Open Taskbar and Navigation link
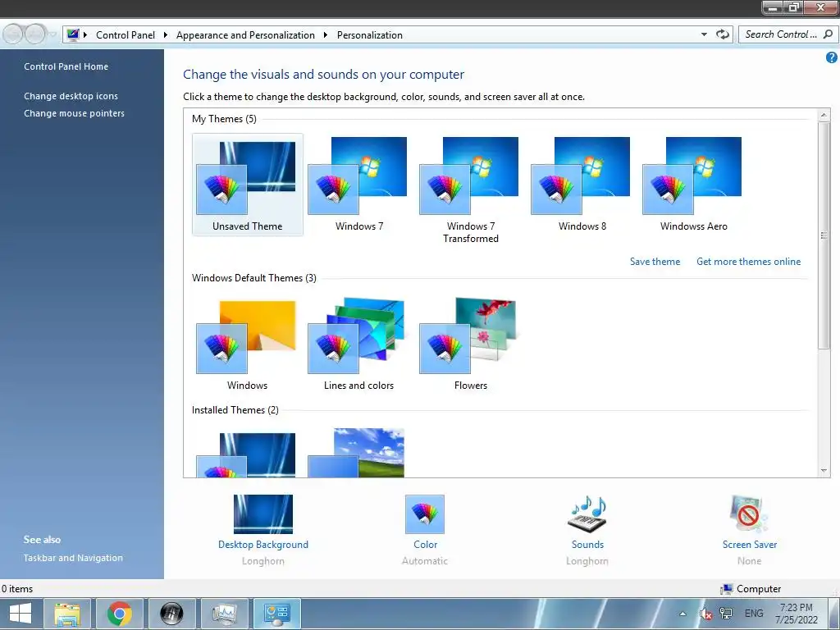Screen dimensions: 840x630 pyautogui.click(x=73, y=558)
